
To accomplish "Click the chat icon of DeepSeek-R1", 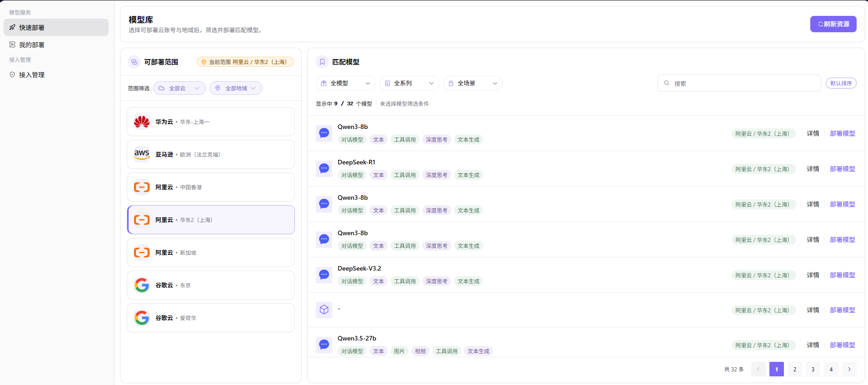I will [324, 168].
